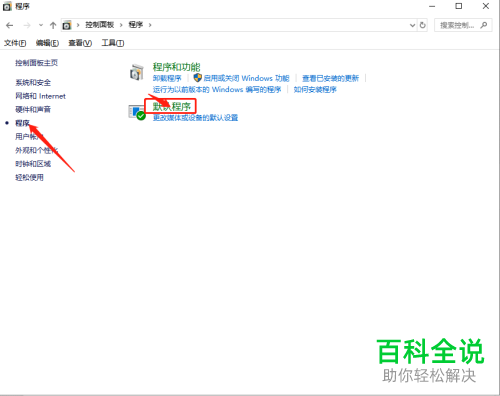Viewport: 500px width, 396px height.
Task: Maximize the 程序 window
Action: [x=459, y=6]
